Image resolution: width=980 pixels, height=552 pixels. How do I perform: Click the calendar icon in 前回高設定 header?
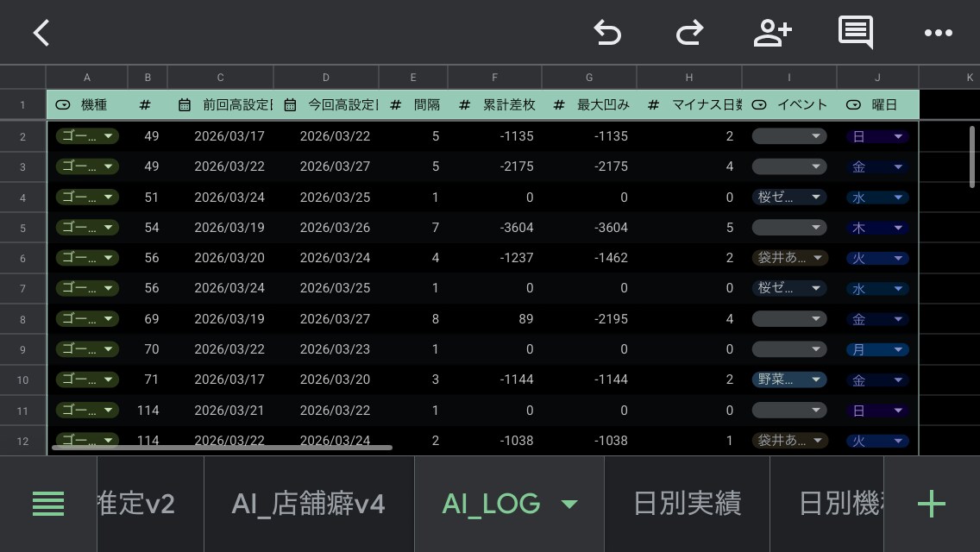(185, 105)
